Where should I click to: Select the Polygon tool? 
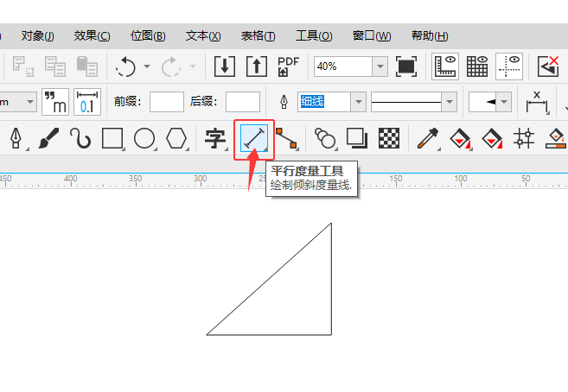coord(176,138)
